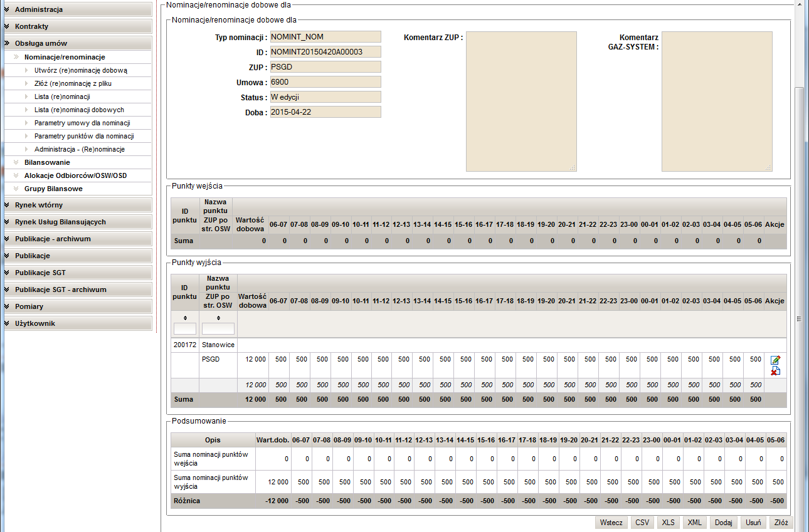Open Utwórz (re)nominację dobową
Screen dimensions: 809x532
[81, 70]
